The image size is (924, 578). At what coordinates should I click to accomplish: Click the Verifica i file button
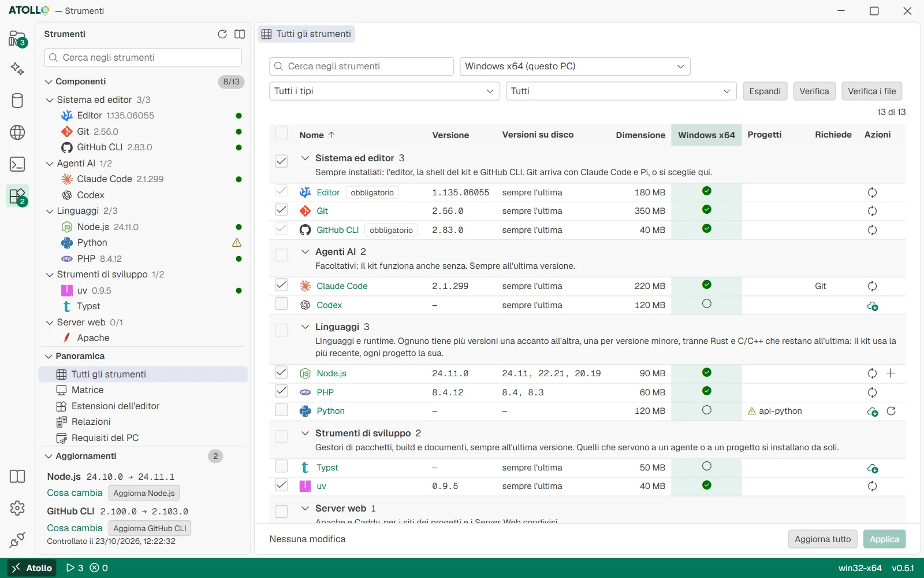pyautogui.click(x=871, y=91)
